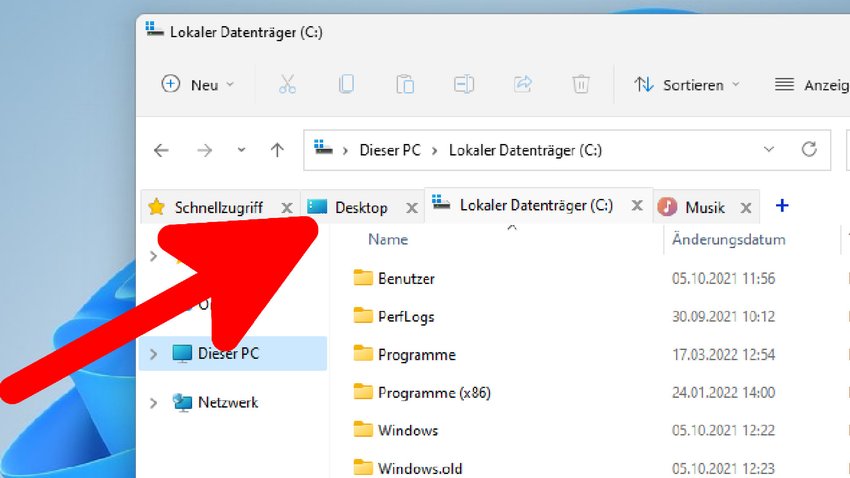Click date 05.10.2021 11:56 of Benutzer

pyautogui.click(x=724, y=279)
